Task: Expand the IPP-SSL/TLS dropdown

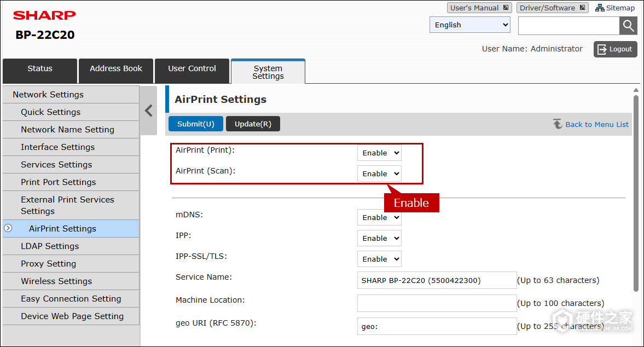Action: point(379,259)
